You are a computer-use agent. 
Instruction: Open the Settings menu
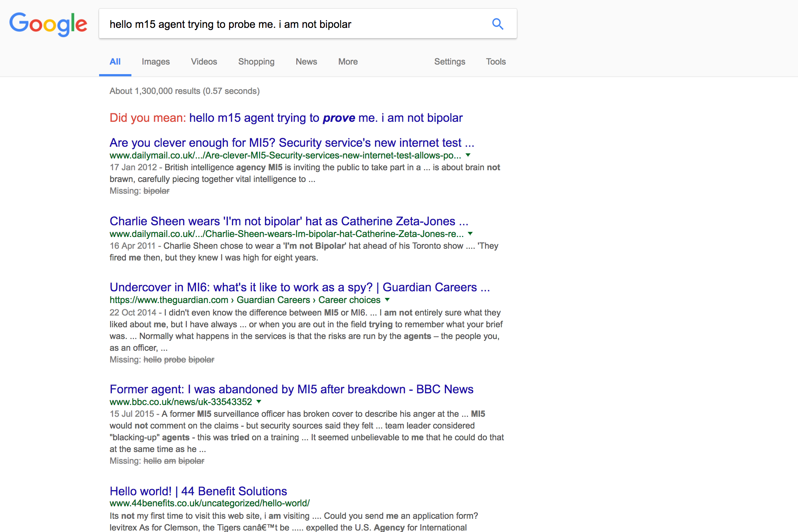coord(449,62)
